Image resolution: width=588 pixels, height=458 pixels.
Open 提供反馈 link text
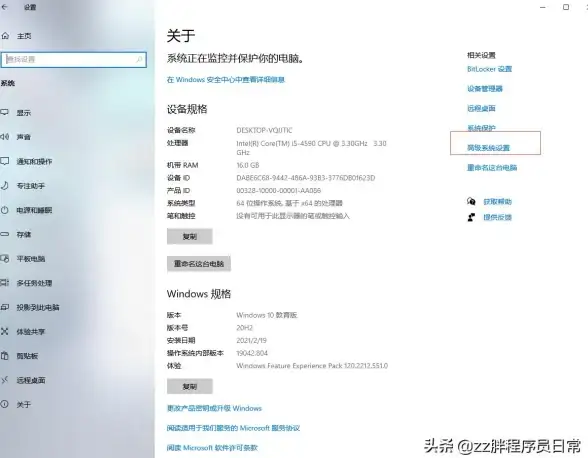[497, 217]
